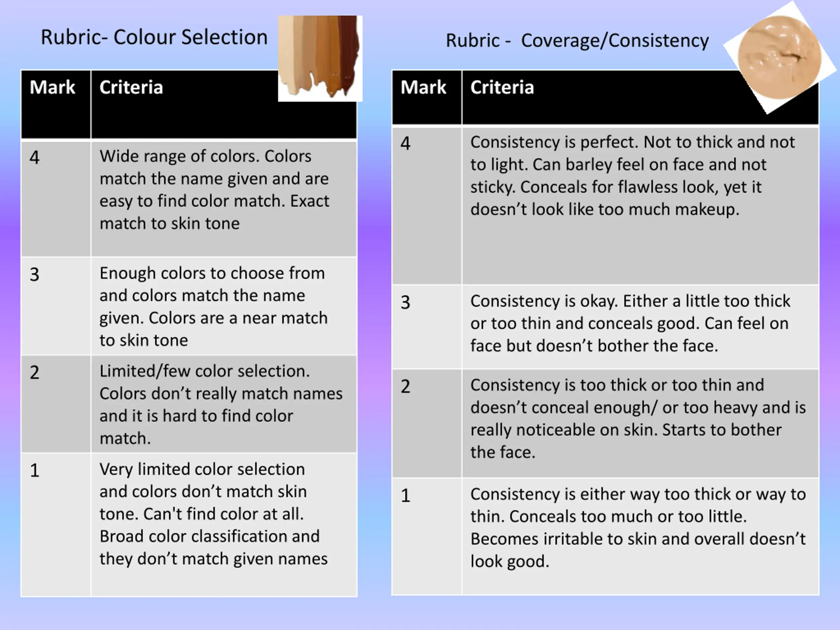Click the Mark header in the Colour Selection table
Screen dimensions: 840x630
pos(52,87)
